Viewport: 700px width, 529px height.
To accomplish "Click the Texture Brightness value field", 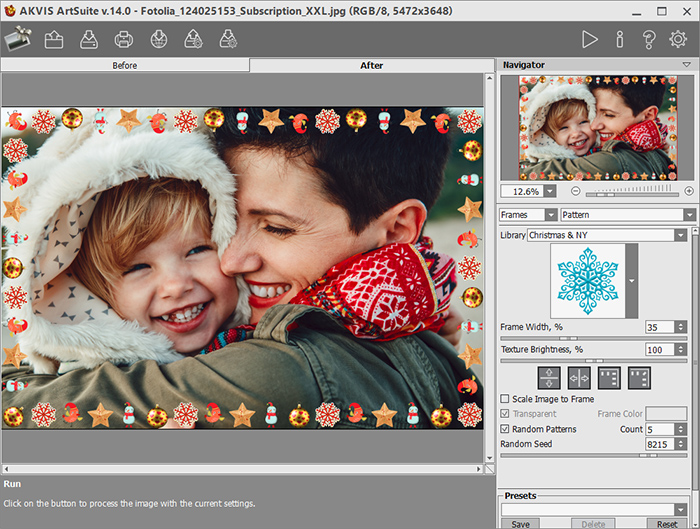I will click(660, 350).
